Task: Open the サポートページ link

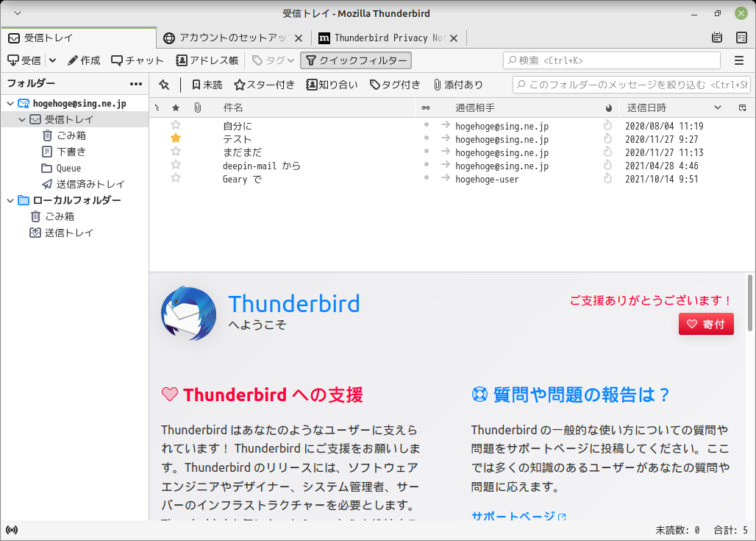Action: pyautogui.click(x=518, y=515)
